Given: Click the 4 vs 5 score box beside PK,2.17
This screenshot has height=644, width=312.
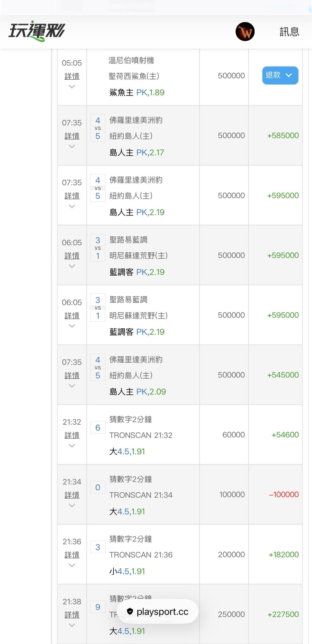Looking at the screenshot, I should 98,128.
